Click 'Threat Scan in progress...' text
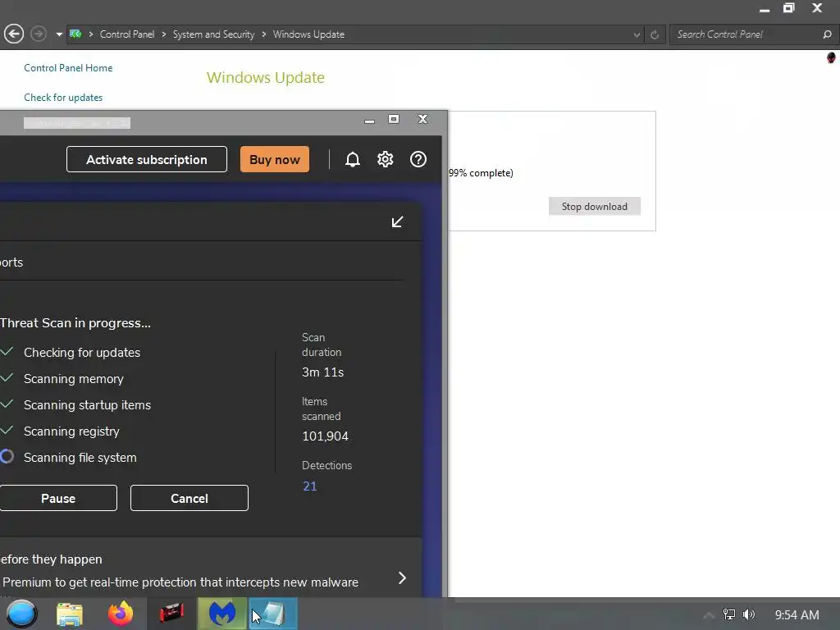Screen dimensions: 840x630 75,323
